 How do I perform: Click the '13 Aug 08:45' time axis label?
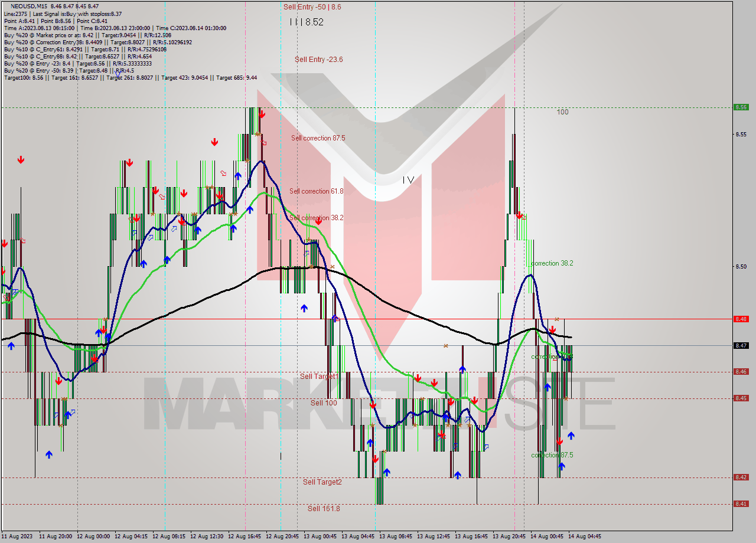[396, 537]
